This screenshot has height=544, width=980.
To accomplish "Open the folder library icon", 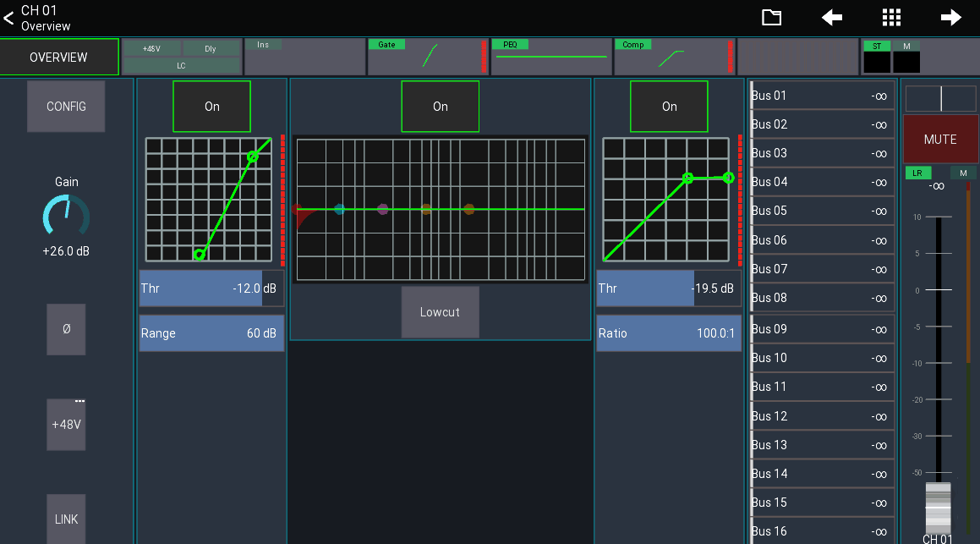I will pyautogui.click(x=771, y=18).
